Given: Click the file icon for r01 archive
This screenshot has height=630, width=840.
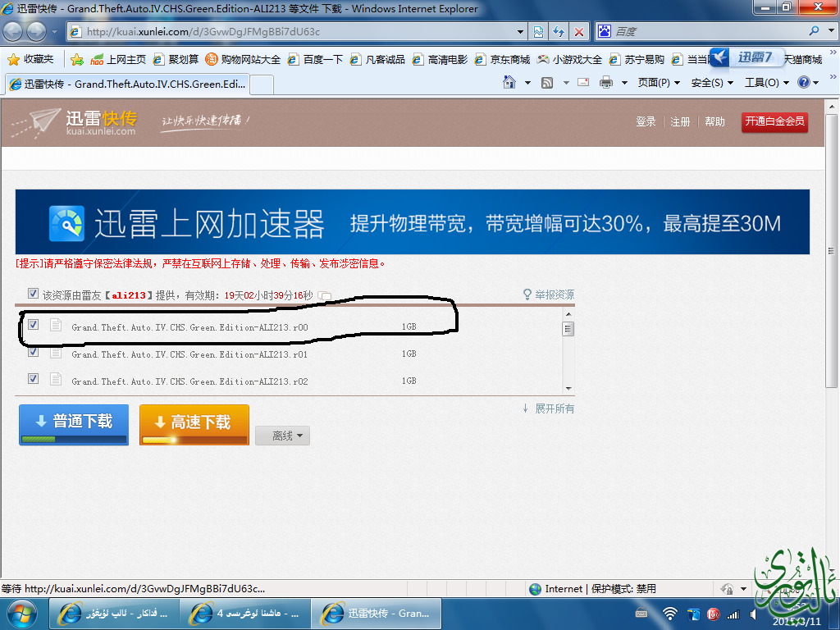Looking at the screenshot, I should pyautogui.click(x=56, y=353).
